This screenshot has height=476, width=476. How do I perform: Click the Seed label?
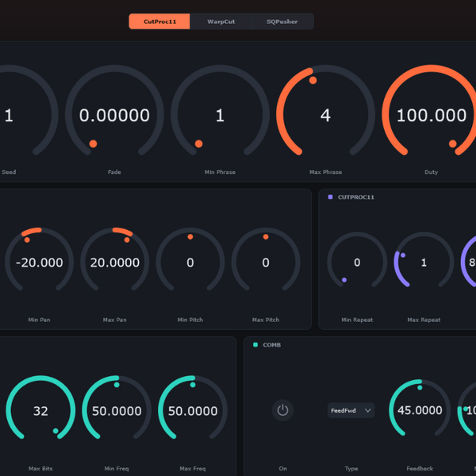[9, 172]
